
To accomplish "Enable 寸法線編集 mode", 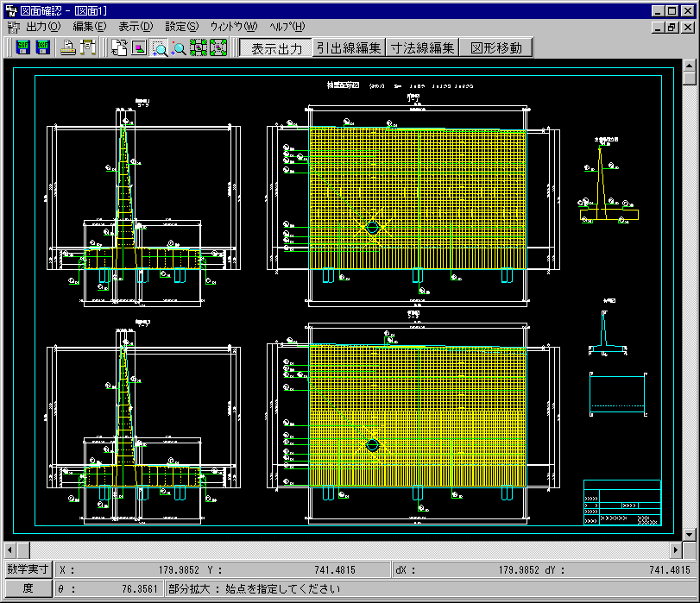I will 422,47.
